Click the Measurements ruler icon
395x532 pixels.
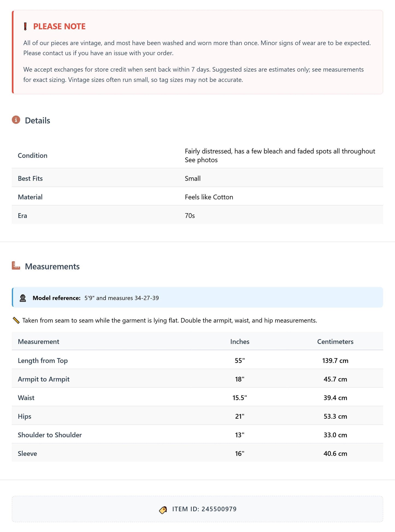click(16, 265)
